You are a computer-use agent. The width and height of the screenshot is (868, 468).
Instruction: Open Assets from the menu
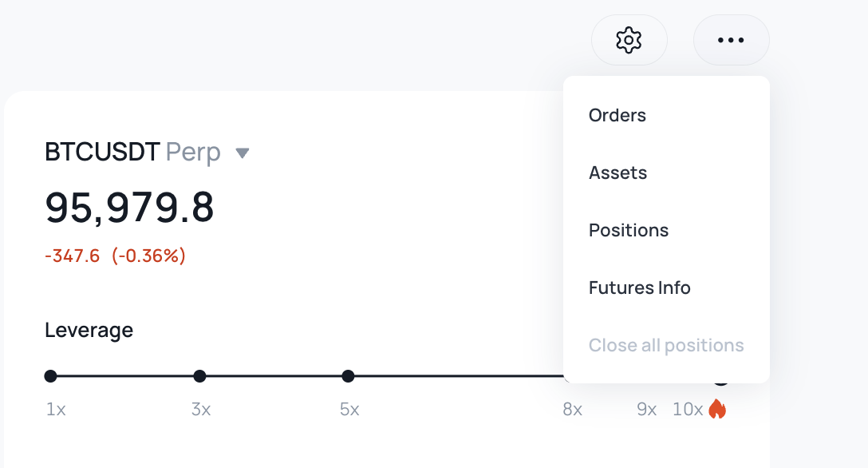tap(617, 173)
